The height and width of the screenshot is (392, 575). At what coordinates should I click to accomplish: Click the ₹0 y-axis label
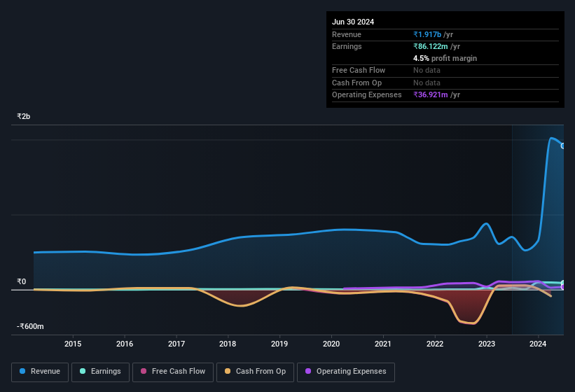(x=21, y=281)
